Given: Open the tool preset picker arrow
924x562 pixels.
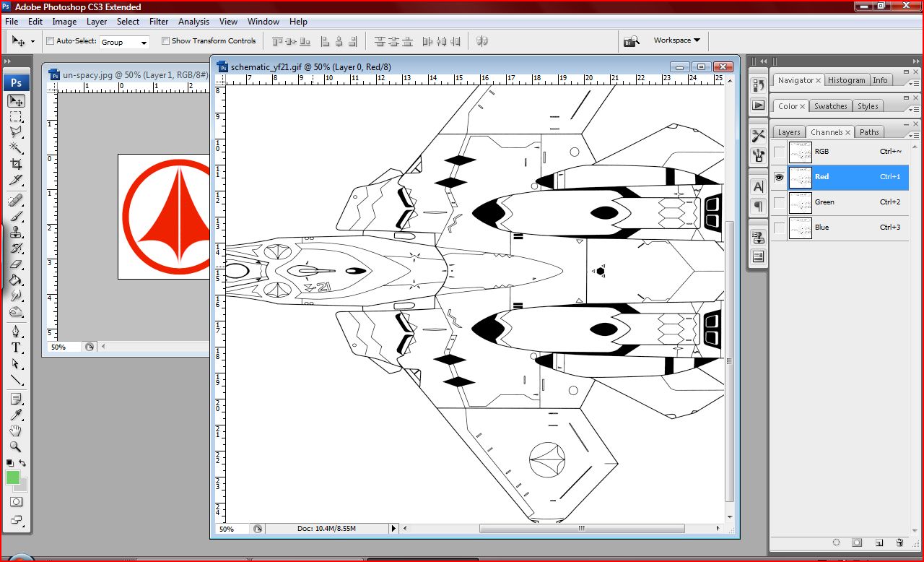Looking at the screenshot, I should tap(32, 42).
